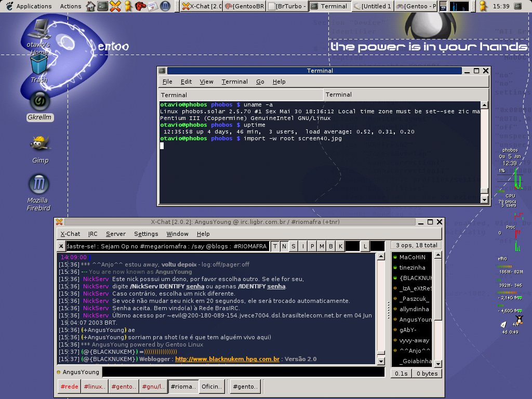Open Terminal's Go menu
532x399 pixels.
(x=260, y=82)
